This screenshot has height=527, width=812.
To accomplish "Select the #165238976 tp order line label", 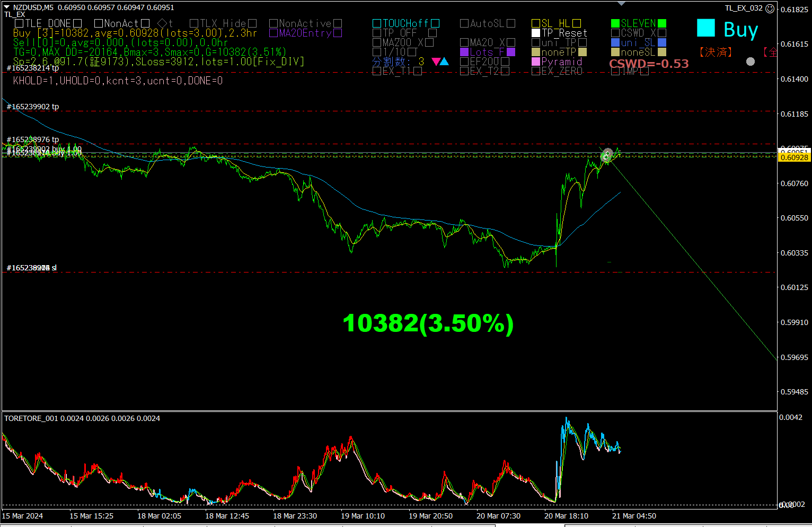I will 33,139.
